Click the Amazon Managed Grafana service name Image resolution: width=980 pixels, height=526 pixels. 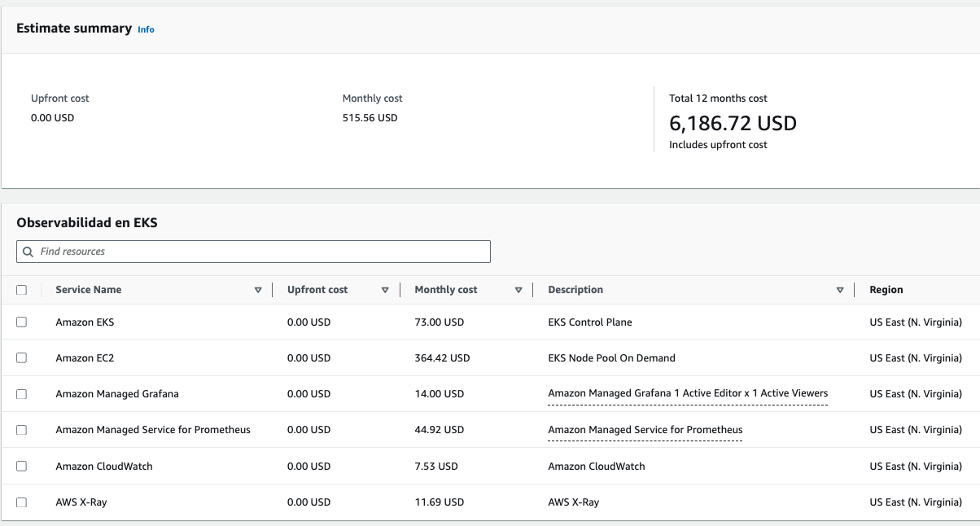117,394
